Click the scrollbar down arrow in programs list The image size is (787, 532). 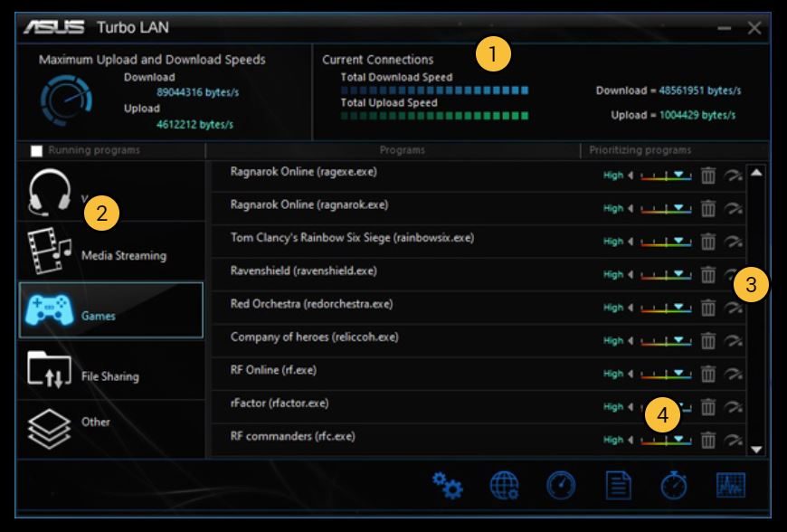(756, 449)
